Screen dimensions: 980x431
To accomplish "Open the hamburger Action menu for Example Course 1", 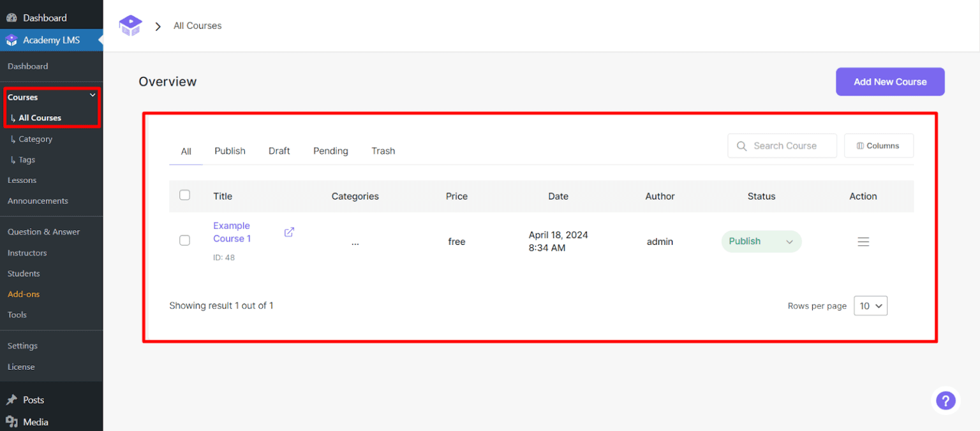I will pyautogui.click(x=863, y=242).
